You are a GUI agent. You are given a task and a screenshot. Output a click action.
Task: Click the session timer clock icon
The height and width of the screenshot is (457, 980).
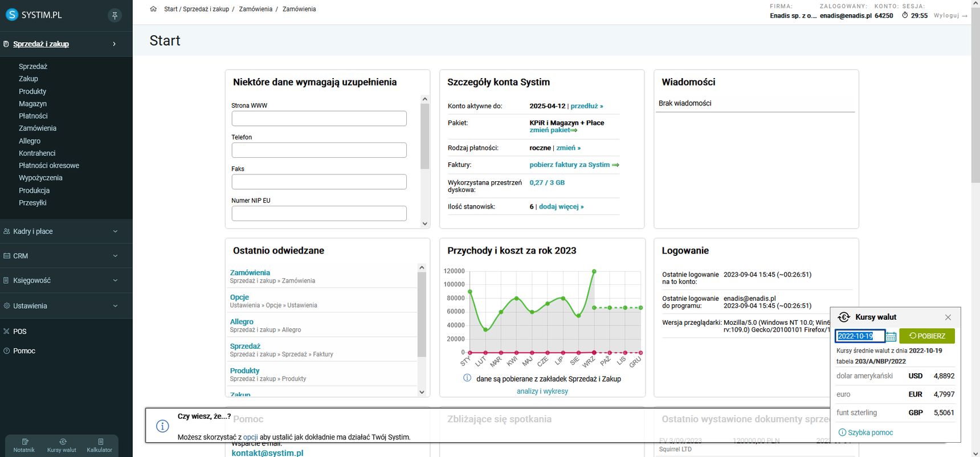tap(905, 15)
